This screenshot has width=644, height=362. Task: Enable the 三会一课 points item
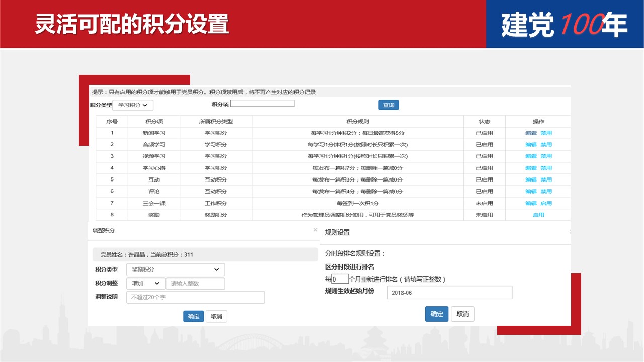[546, 203]
